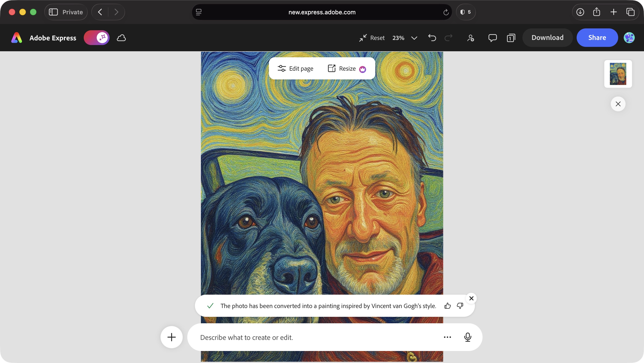This screenshot has width=644, height=363.
Task: Click the Private browsing label
Action: (72, 12)
